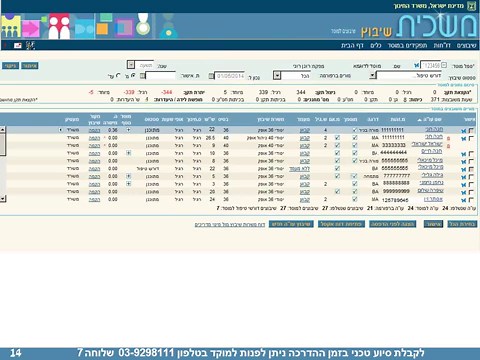Tick selection checkbox of the first highlighted row
480x360 pixels.
[471, 131]
